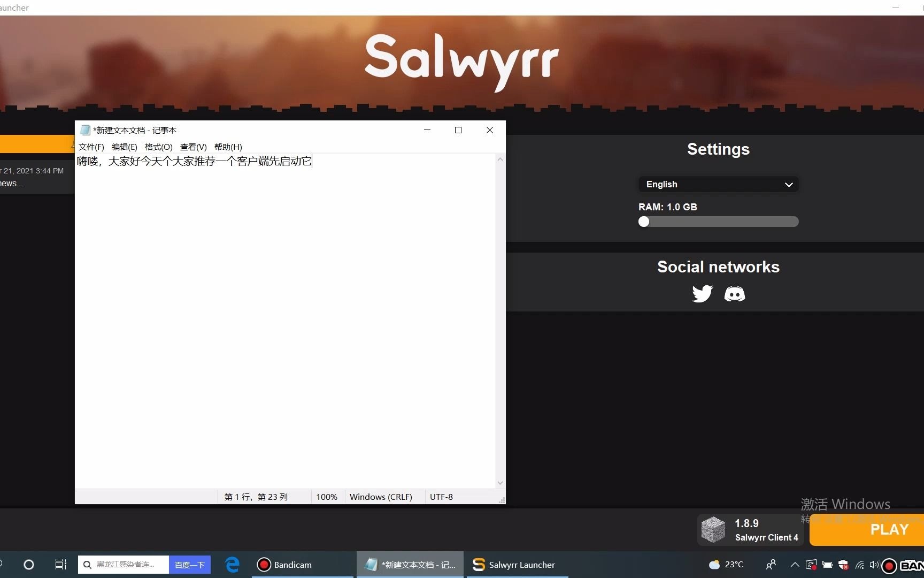The height and width of the screenshot is (578, 924).
Task: Open the 23°C weather widget
Action: [726, 565]
